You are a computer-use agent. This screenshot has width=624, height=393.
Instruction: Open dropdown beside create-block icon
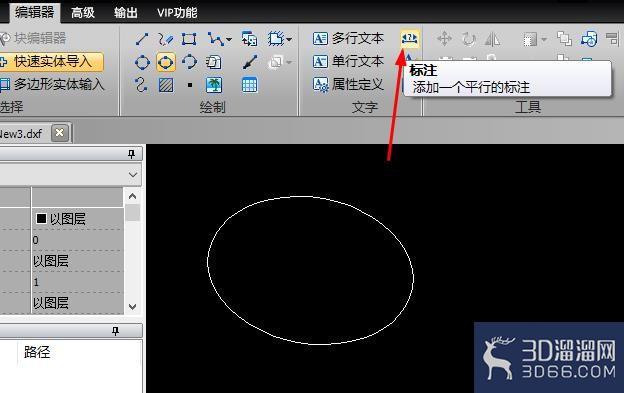[289, 39]
